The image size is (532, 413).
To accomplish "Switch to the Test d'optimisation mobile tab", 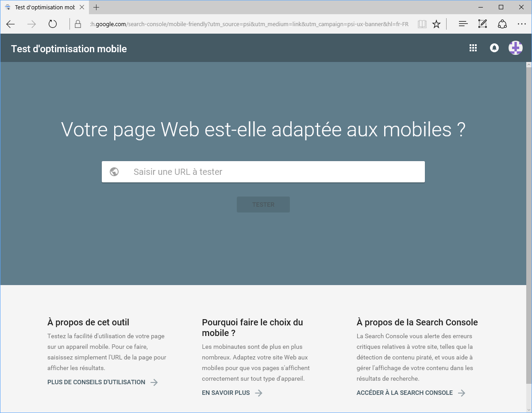I will 44,7.
